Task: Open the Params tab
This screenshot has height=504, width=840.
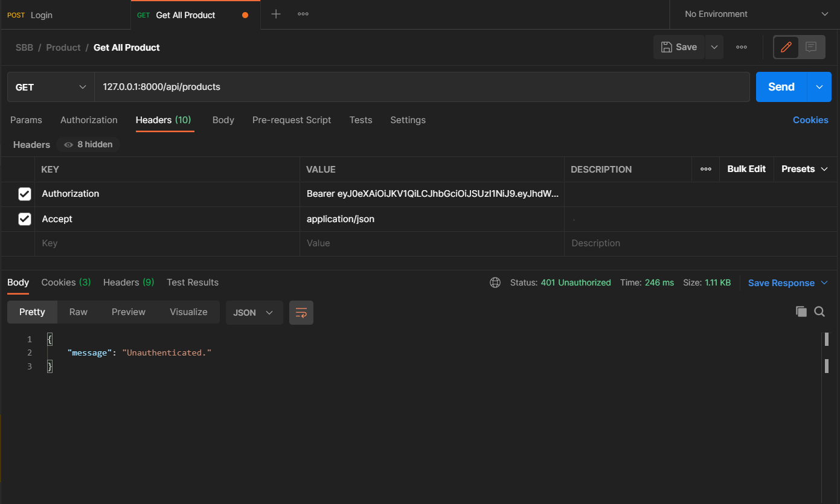Action: click(26, 120)
